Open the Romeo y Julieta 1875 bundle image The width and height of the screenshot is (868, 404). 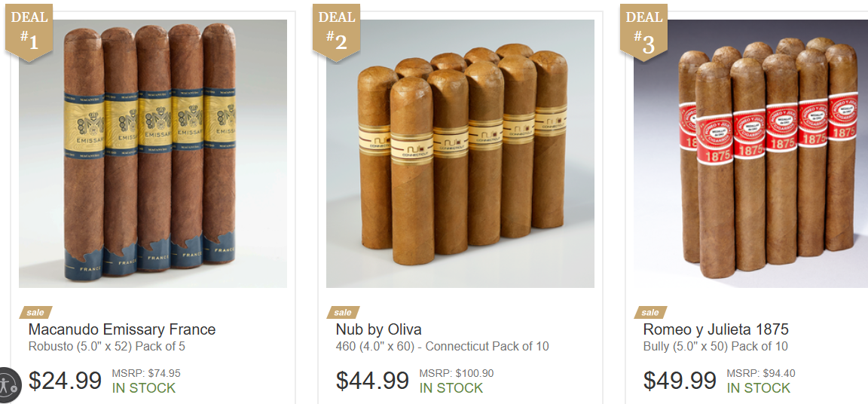750,154
